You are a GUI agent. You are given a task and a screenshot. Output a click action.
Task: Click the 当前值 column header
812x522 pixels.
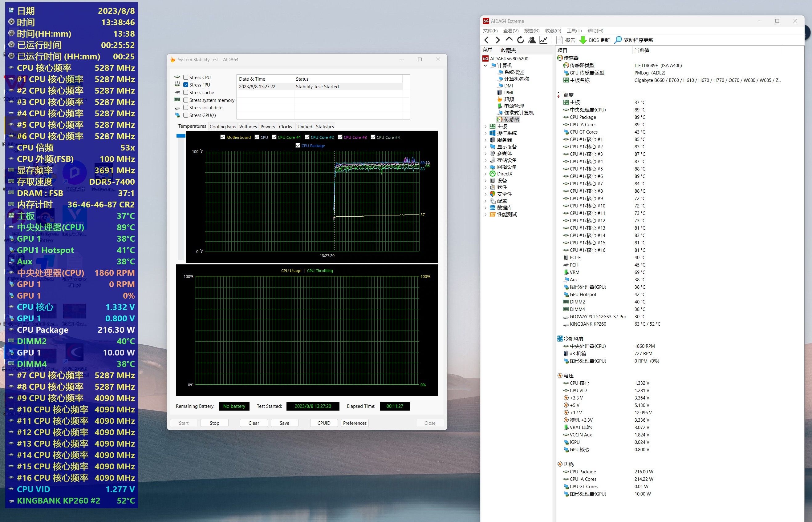[x=642, y=50]
